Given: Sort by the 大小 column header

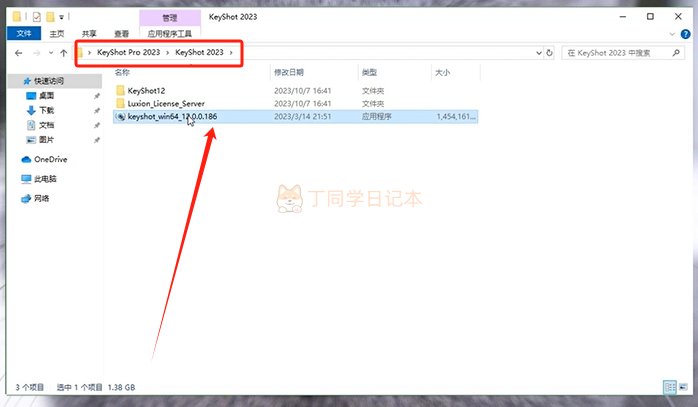Looking at the screenshot, I should pyautogui.click(x=442, y=72).
